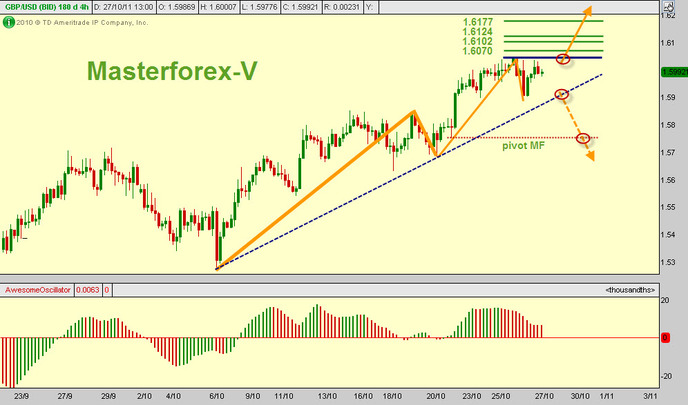This screenshot has width=688, height=405.
Task: Click the red 0 marker on oscillator axis
Action: (x=665, y=338)
